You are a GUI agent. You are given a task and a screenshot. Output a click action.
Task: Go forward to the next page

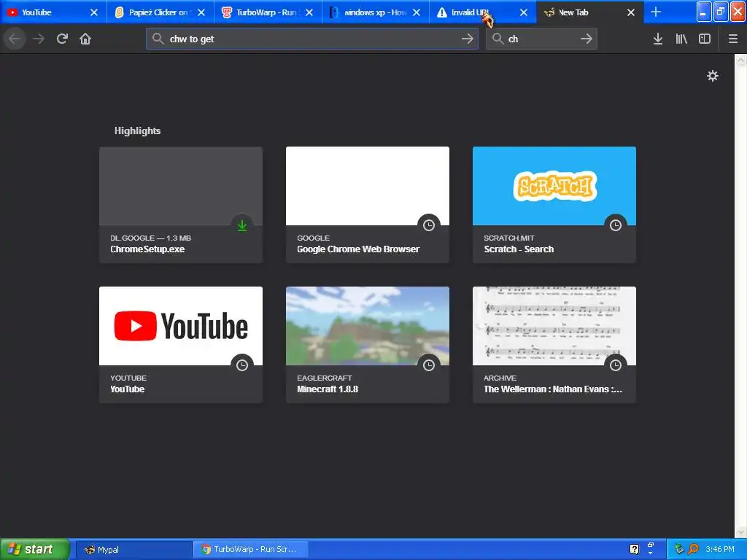(x=39, y=39)
